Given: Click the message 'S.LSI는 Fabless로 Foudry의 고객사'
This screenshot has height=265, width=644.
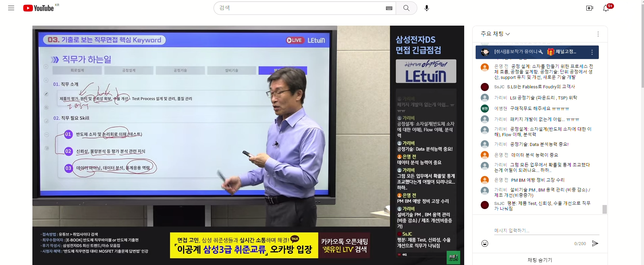Looking at the screenshot, I should (541, 87).
